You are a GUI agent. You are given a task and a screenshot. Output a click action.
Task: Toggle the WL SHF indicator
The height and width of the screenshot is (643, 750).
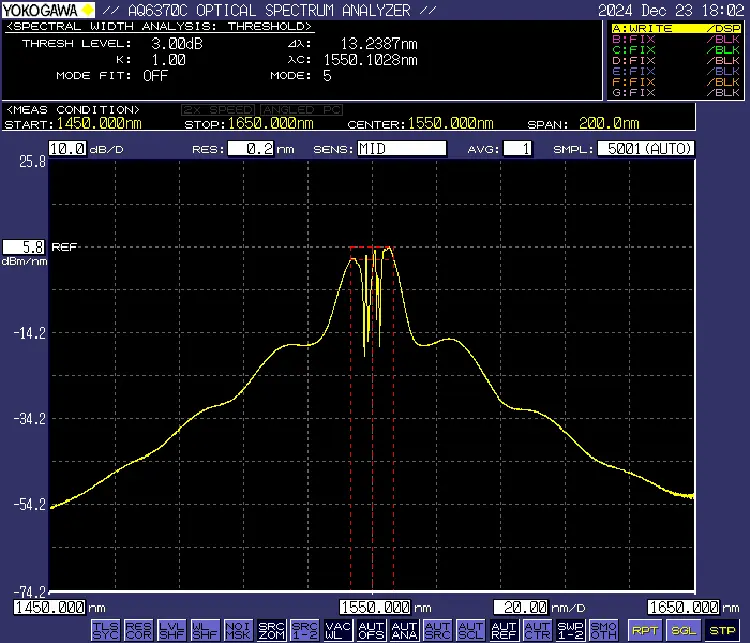(205, 630)
